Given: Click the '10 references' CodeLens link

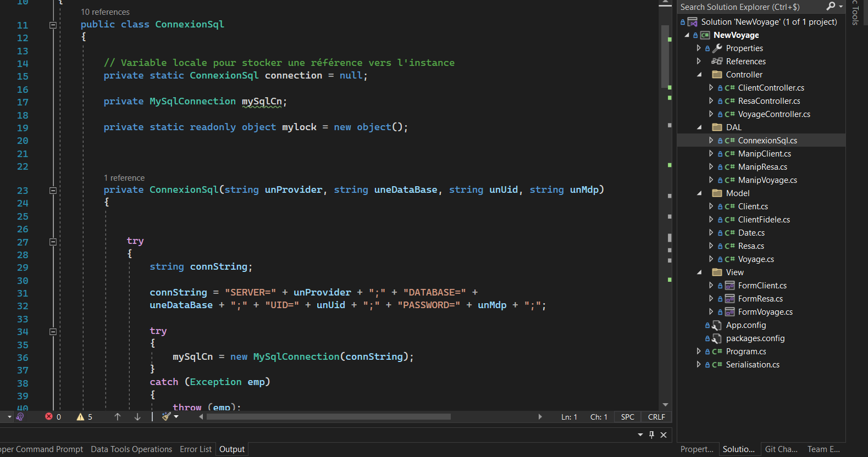Looking at the screenshot, I should 105,12.
